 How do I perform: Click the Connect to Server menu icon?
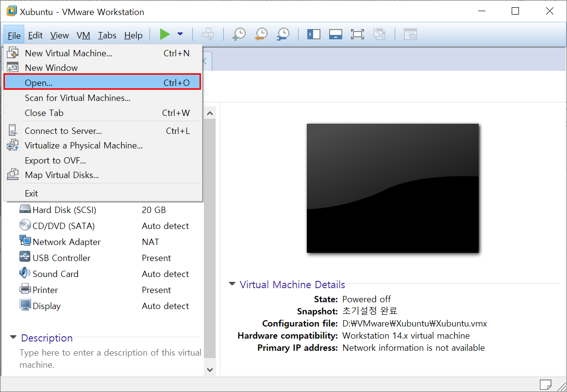pyautogui.click(x=13, y=131)
